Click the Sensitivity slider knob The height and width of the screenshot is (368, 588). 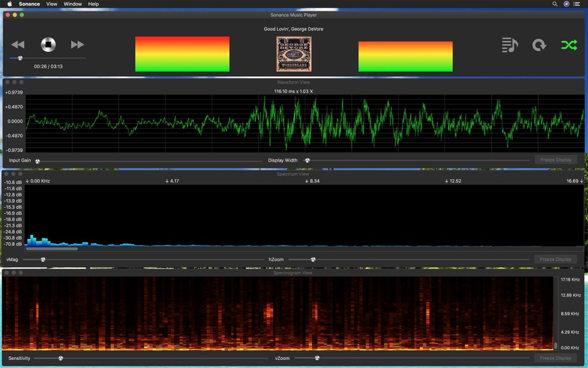pos(61,358)
